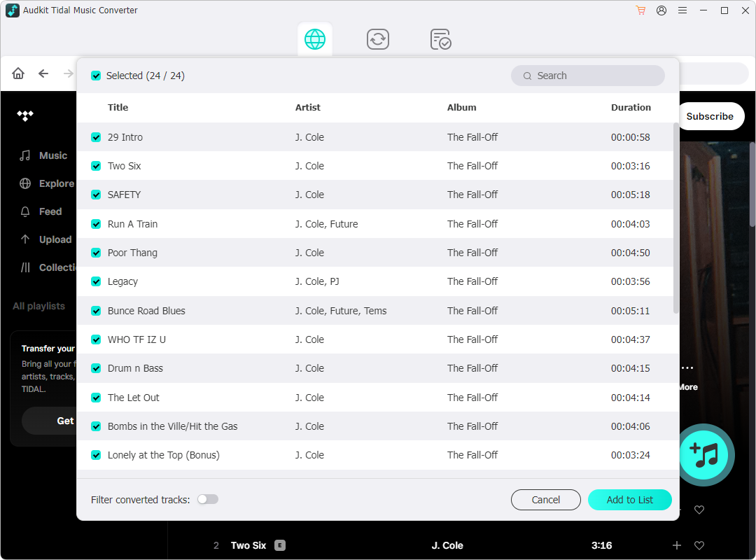756x560 pixels.
Task: Click the Duration column header
Action: pyautogui.click(x=631, y=108)
